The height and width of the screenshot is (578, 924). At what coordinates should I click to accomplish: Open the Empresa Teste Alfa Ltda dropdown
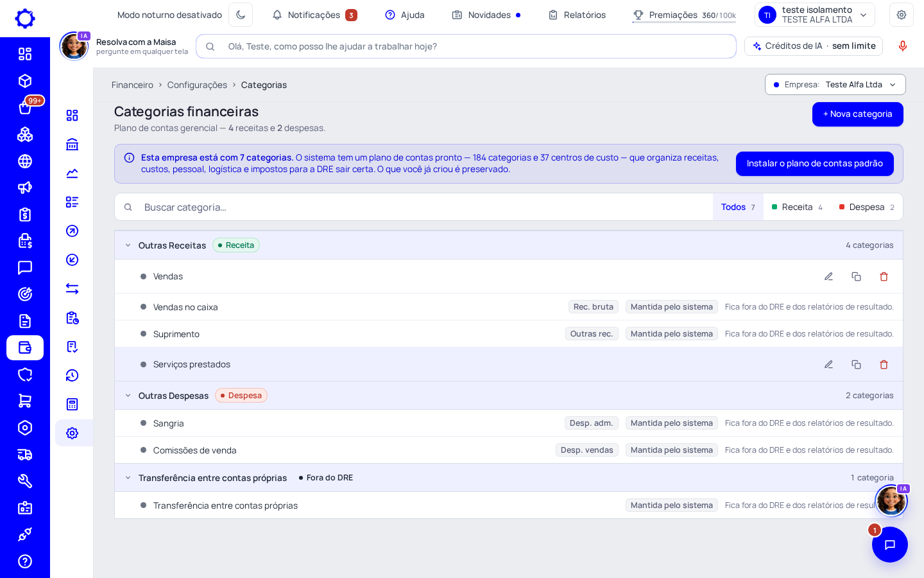(835, 85)
